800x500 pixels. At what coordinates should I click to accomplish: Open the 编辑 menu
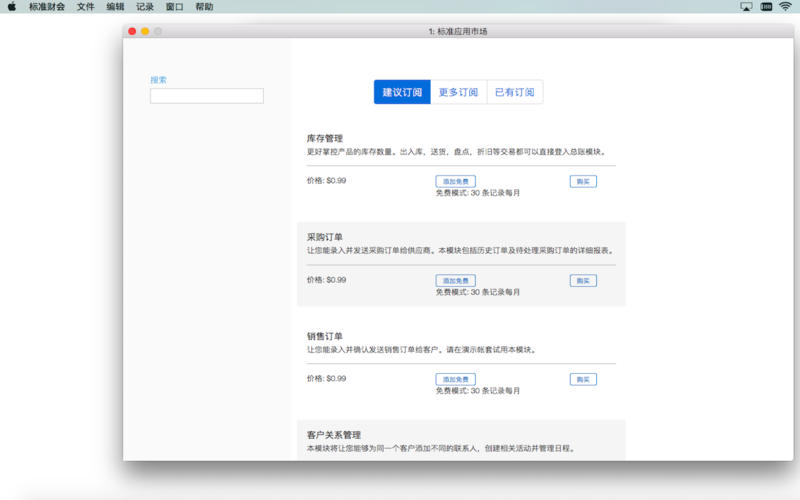116,6
